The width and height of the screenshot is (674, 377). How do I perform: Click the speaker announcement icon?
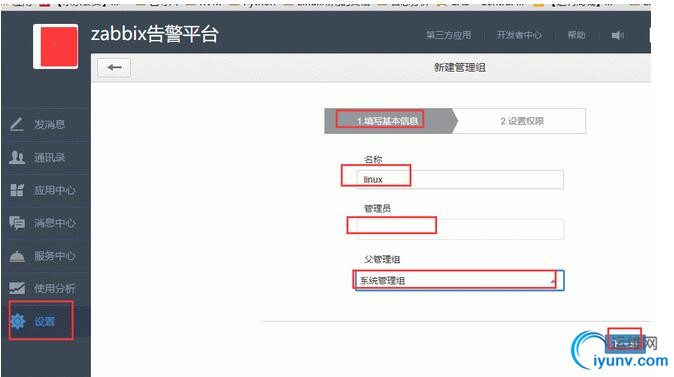(618, 35)
